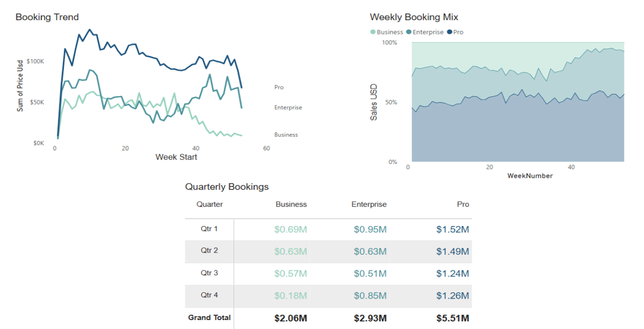The width and height of the screenshot is (644, 329).
Task: Select the Pro grand total $5.51M
Action: click(x=453, y=319)
